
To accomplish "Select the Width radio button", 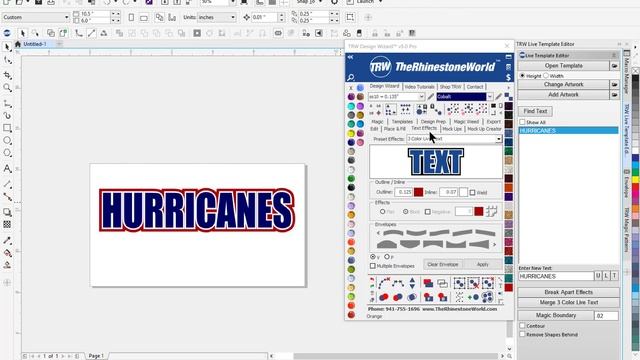I will coord(546,76).
